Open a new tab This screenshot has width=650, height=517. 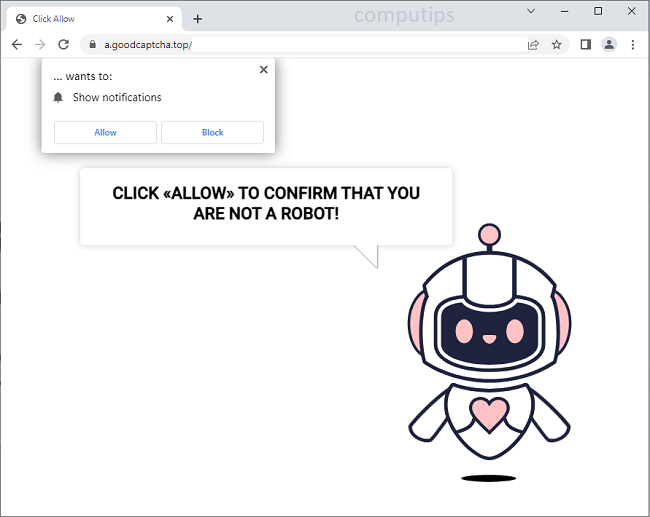coord(198,19)
